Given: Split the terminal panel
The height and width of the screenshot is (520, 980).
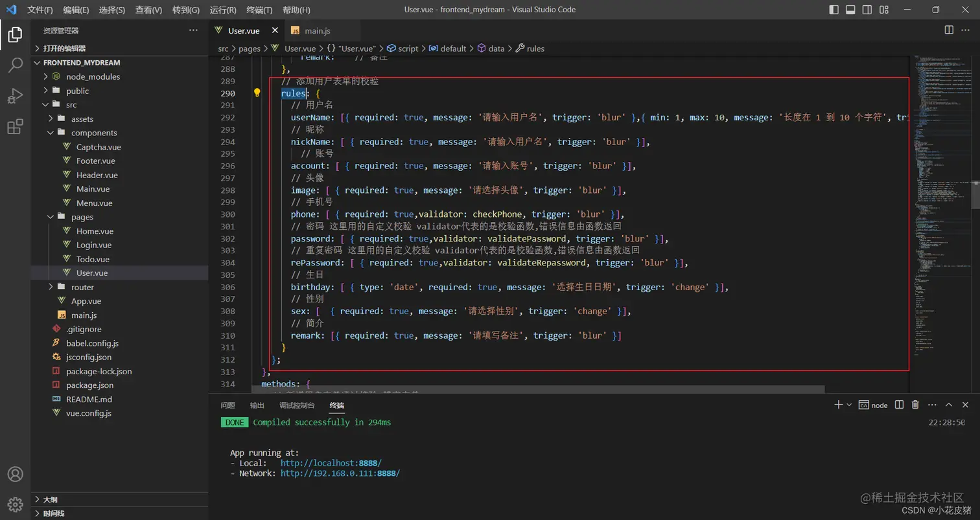Looking at the screenshot, I should [899, 405].
